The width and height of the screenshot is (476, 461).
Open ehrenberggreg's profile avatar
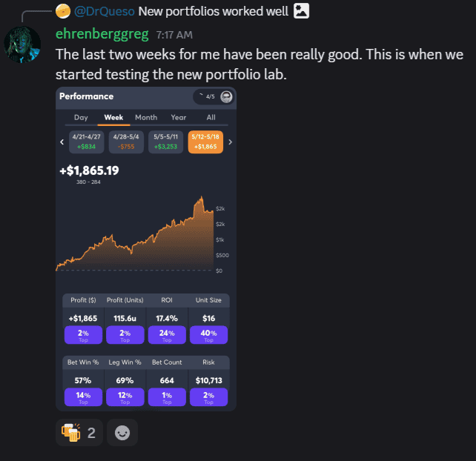pyautogui.click(x=22, y=44)
